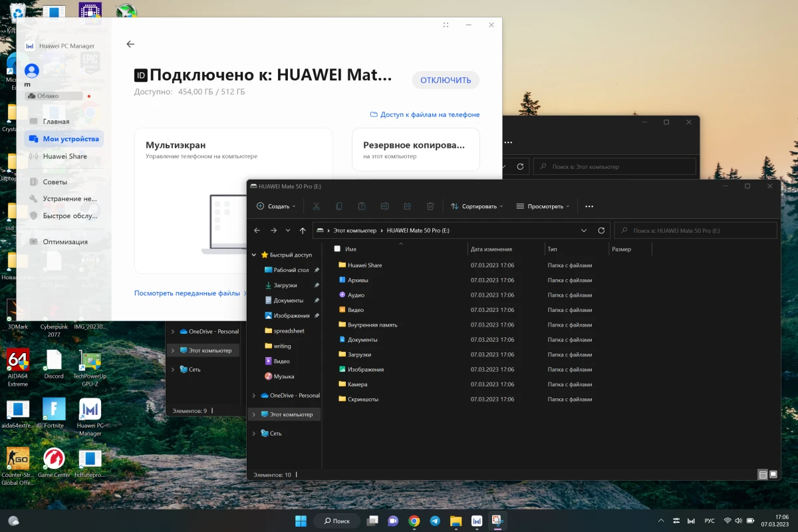Select Мои устройства in PC Manager sidebar
The image size is (798, 532).
[x=64, y=139]
